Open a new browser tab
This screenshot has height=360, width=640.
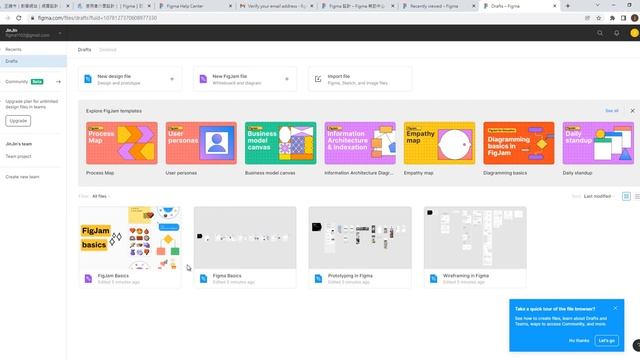coord(567,6)
